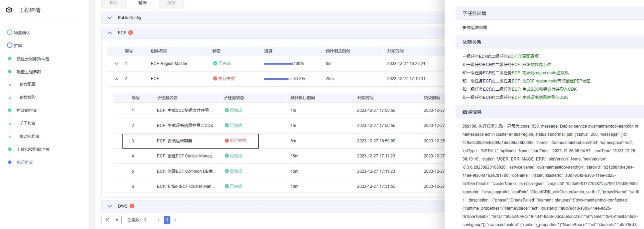Click the 执行 button
The height and width of the screenshot is (229, 644).
click(x=114, y=3)
